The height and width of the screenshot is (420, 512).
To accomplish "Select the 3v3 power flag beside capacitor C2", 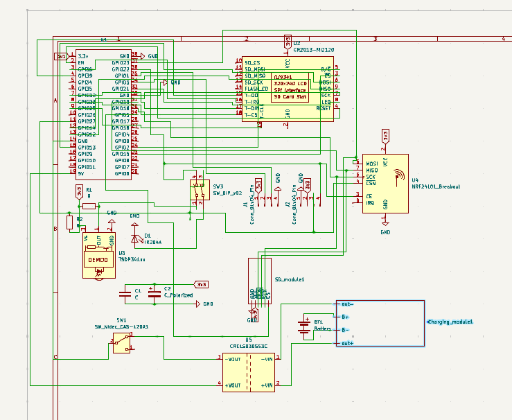I will click(201, 284).
